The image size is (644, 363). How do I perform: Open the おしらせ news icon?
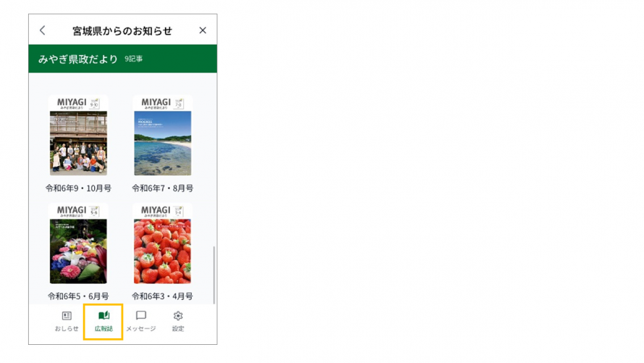[x=67, y=316]
